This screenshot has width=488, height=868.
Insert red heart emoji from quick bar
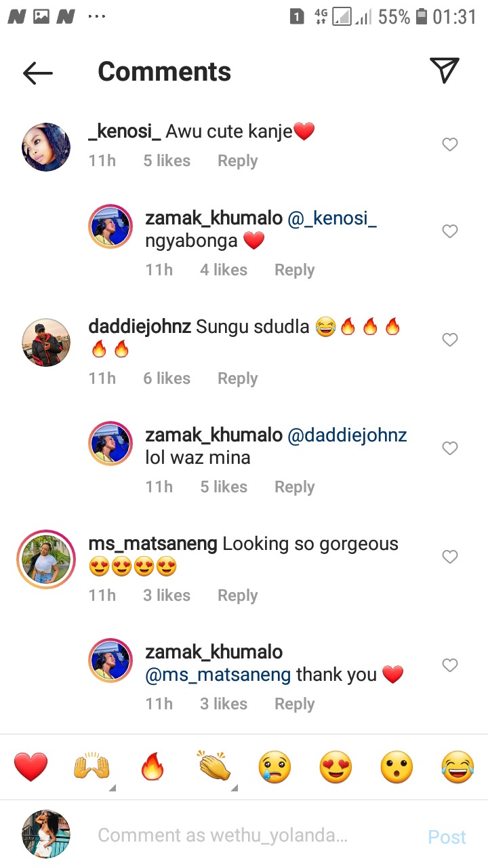pyautogui.click(x=31, y=768)
